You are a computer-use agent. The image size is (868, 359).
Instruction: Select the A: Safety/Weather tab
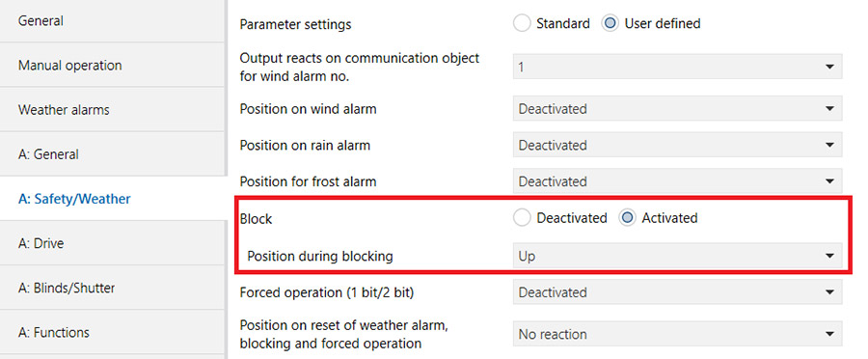pos(113,199)
